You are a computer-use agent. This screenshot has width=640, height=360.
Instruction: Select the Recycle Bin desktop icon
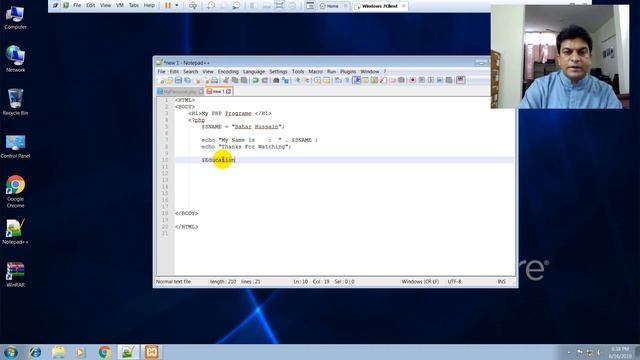pyautogui.click(x=16, y=102)
